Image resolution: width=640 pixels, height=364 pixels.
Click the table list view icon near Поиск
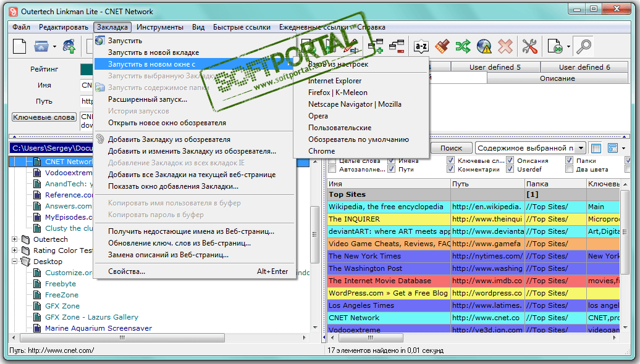pos(596,148)
